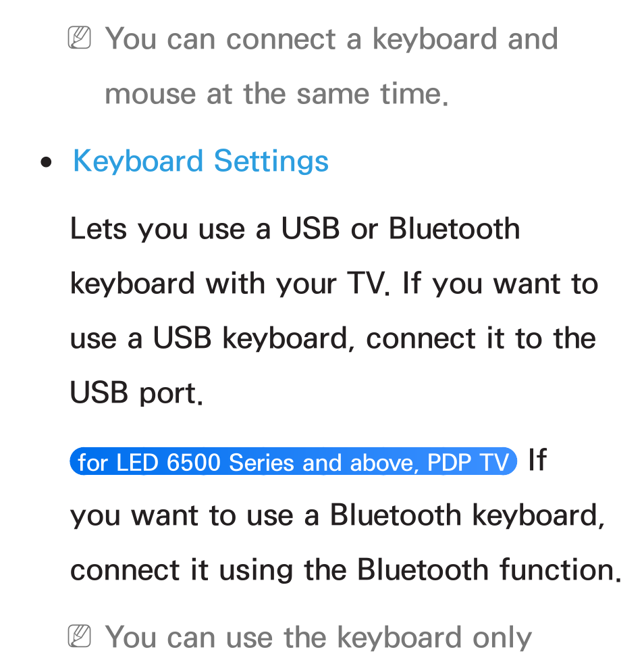Click the "for LED 6500 Series" blue badge

coord(293,462)
